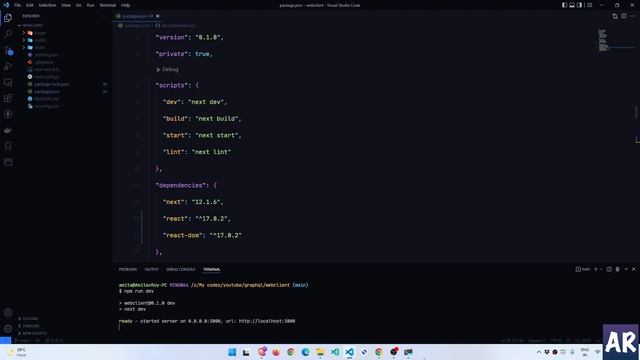Click the Debug code lens above scripts
Viewport: 640px width, 360px height.
pos(168,69)
